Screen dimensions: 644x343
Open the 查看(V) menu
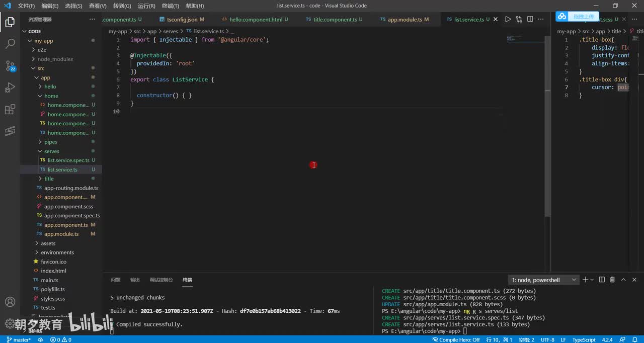click(98, 6)
